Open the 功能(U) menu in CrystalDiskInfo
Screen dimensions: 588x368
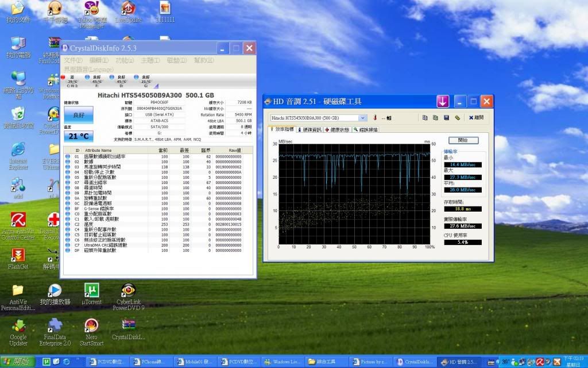[125, 60]
